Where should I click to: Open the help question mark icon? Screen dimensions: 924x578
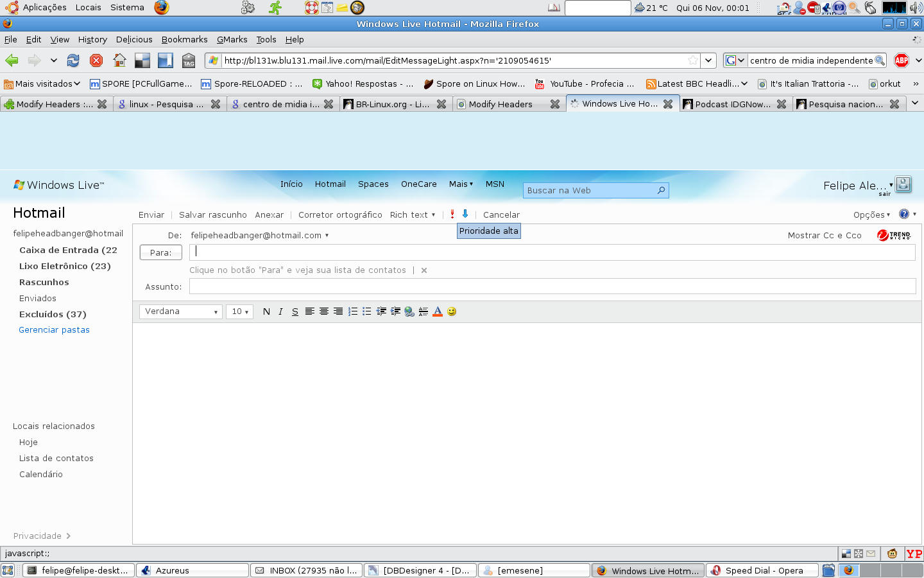(x=904, y=214)
